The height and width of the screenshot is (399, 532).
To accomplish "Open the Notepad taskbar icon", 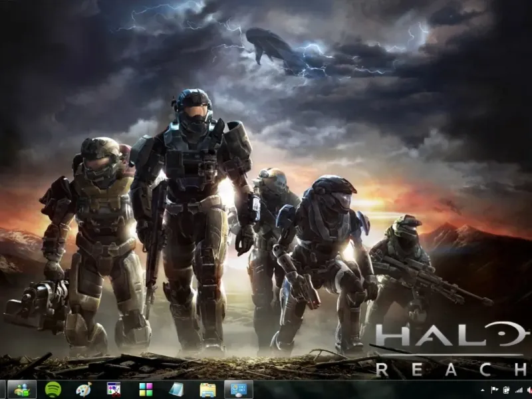I will 176,390.
